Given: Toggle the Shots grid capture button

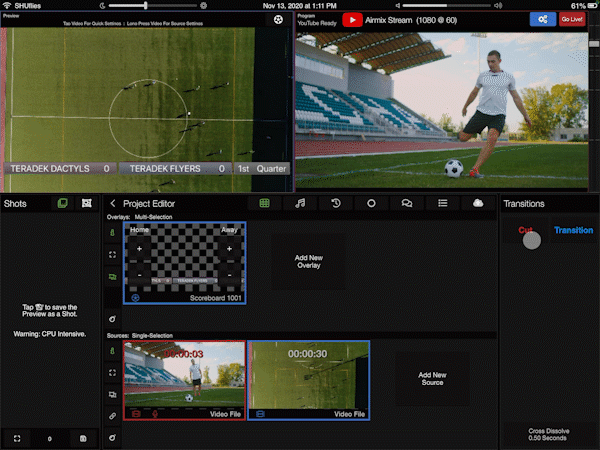Looking at the screenshot, I should tap(87, 203).
